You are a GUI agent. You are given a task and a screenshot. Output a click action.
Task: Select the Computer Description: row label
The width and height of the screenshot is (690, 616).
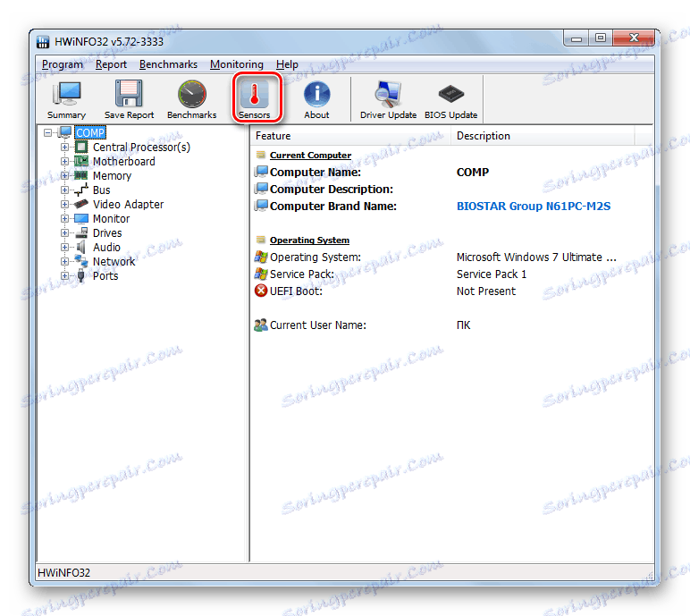(x=332, y=189)
